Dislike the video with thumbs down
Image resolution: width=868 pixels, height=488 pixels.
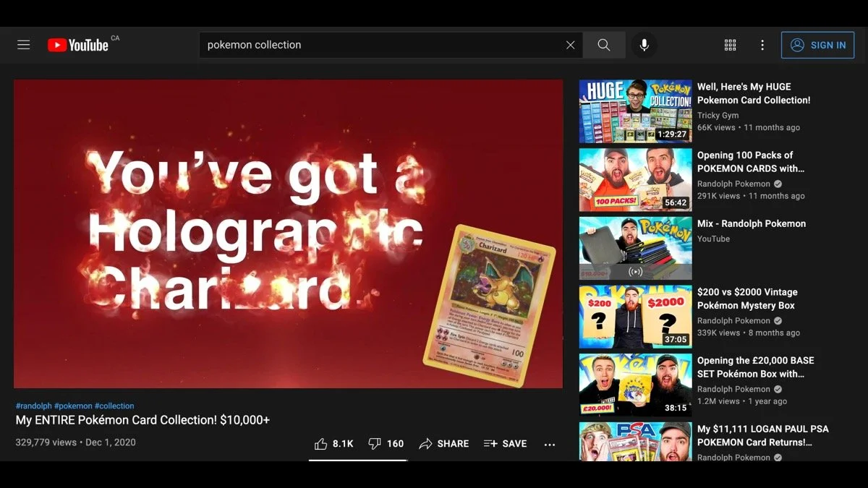(x=386, y=444)
